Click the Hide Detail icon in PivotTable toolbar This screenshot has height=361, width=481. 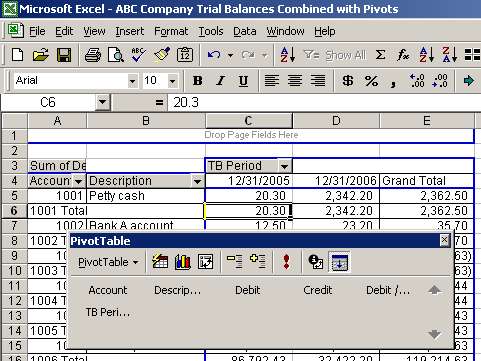pos(235,262)
